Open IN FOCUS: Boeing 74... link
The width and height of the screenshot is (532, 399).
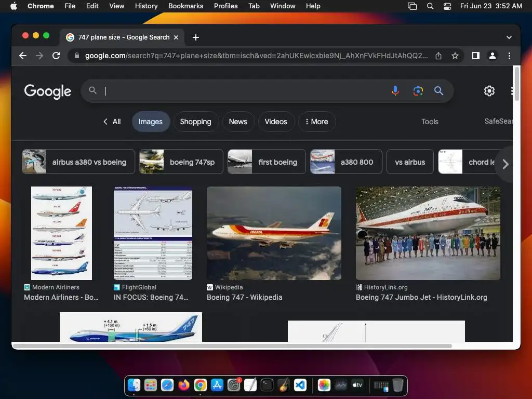pos(151,297)
